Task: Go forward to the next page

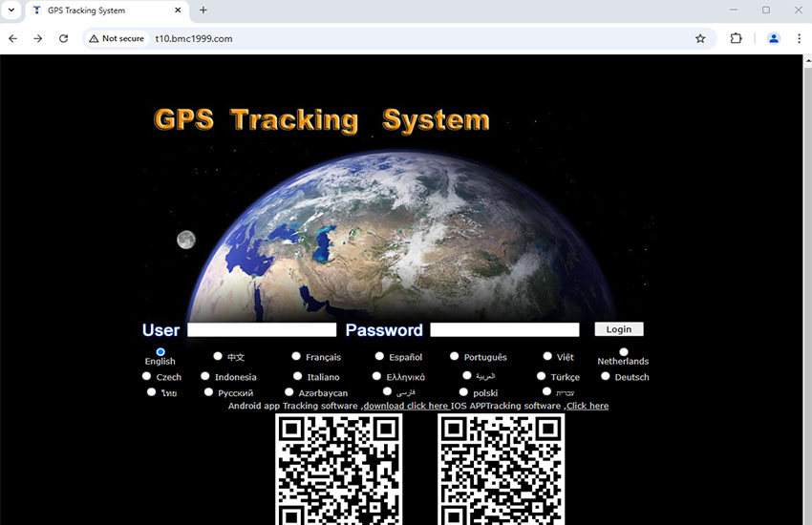Action: coord(38,38)
